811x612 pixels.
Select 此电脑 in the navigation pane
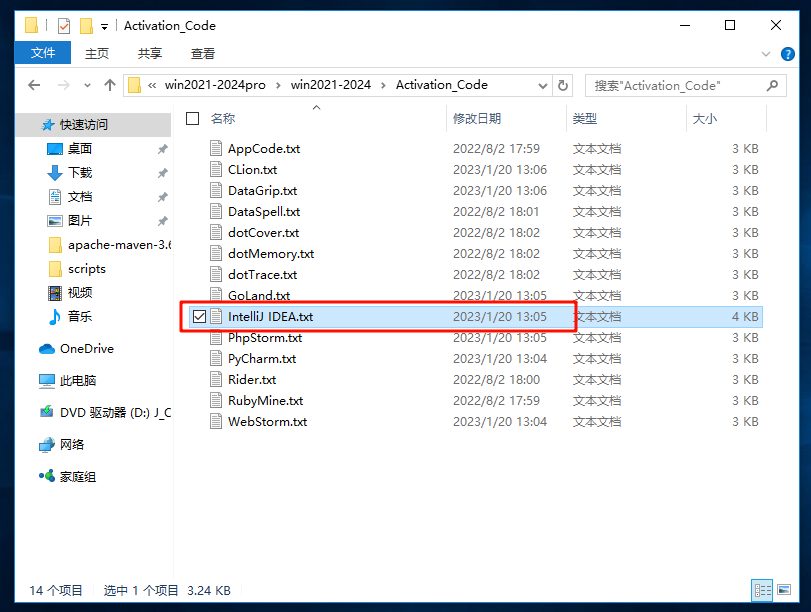78,381
